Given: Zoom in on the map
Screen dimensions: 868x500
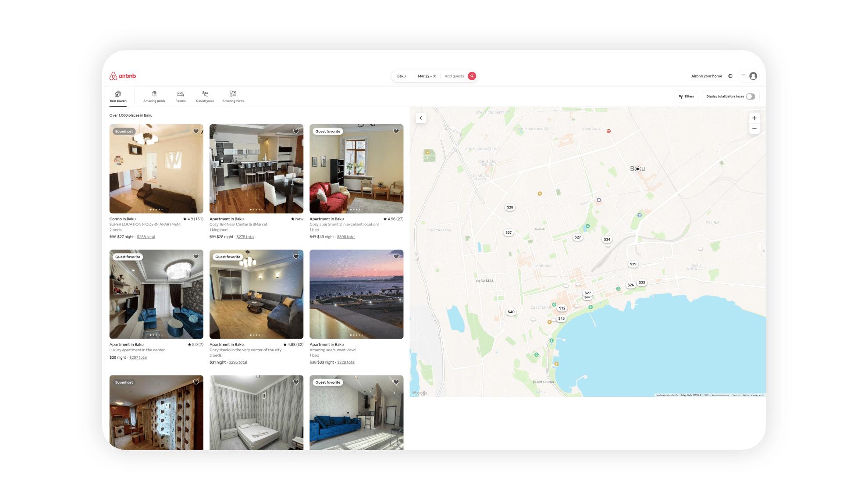Looking at the screenshot, I should point(754,118).
